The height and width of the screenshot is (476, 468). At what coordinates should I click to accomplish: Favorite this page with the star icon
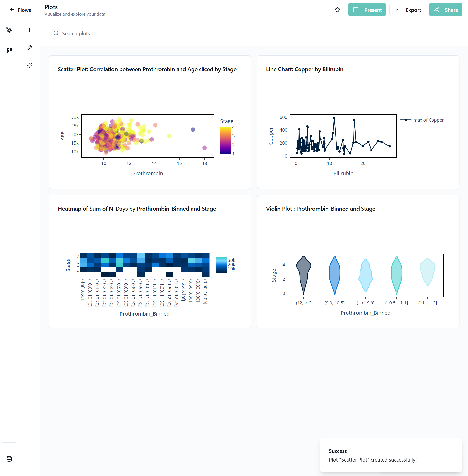click(x=337, y=10)
